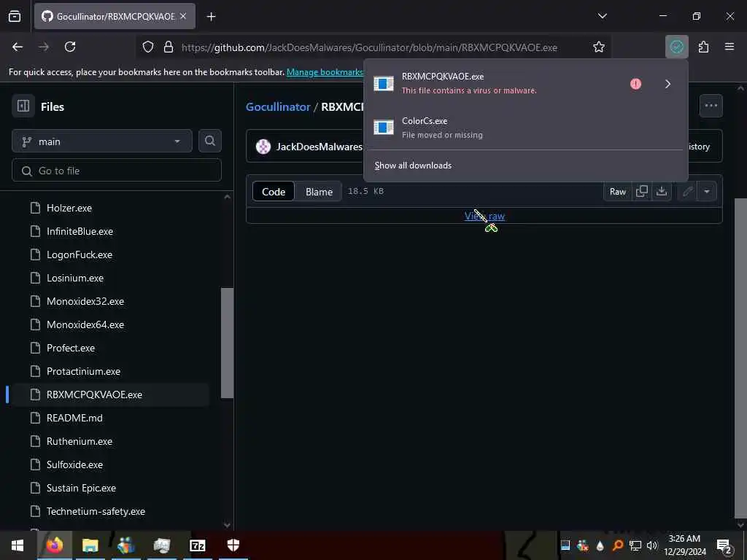The image size is (747, 560).
Task: Click the JackDoesMalwares author link
Action: (320, 147)
